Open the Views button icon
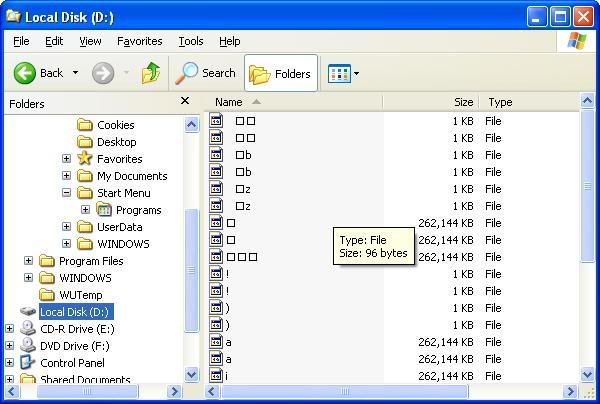The image size is (600, 404). point(339,73)
